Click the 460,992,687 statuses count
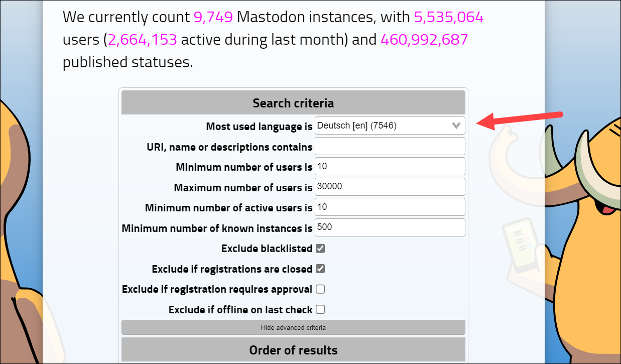The image size is (621, 364). 424,40
